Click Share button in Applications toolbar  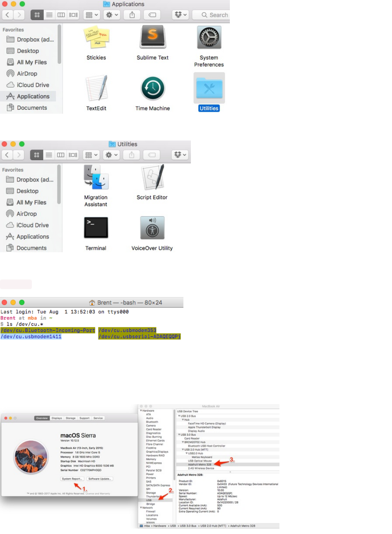tap(132, 15)
